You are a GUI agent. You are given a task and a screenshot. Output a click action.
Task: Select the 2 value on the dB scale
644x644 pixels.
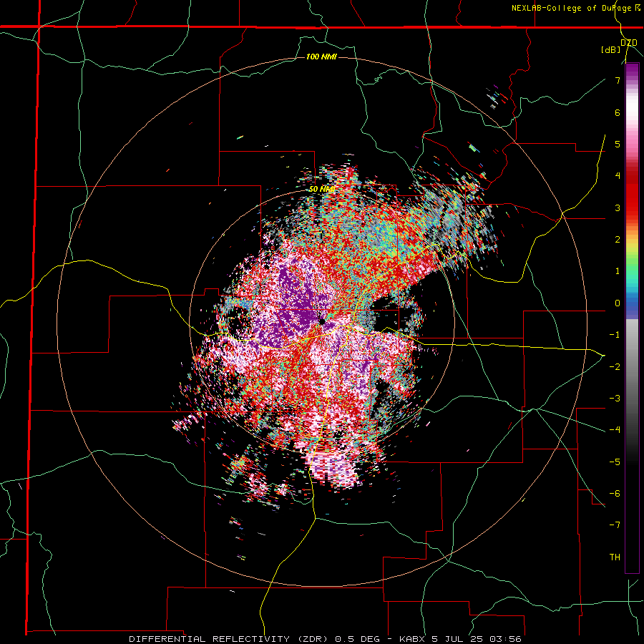618,240
